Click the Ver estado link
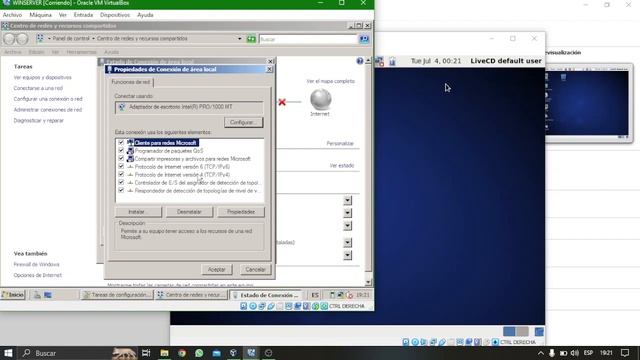640x360 pixels. coord(342,165)
